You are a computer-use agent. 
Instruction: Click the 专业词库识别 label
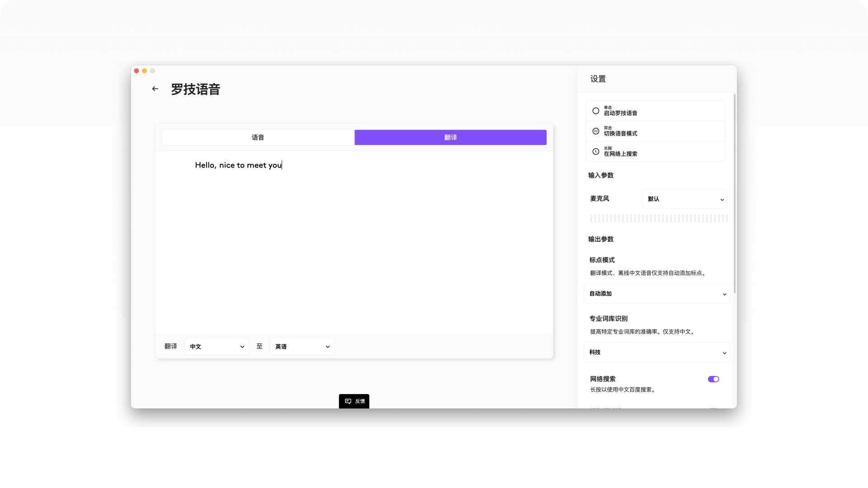point(609,319)
